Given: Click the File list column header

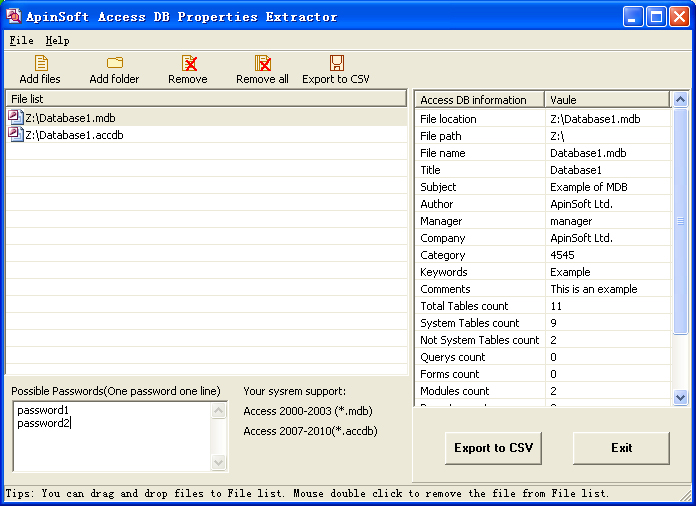Looking at the screenshot, I should coord(206,99).
